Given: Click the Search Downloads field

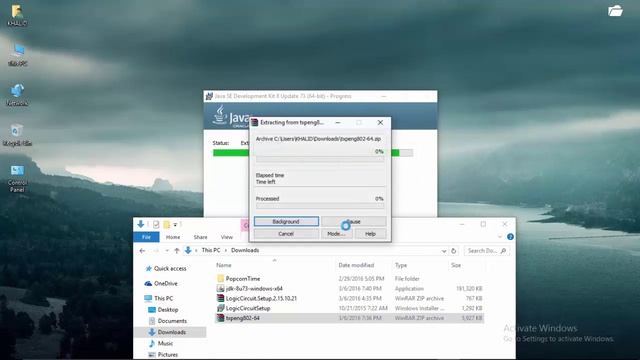Looking at the screenshot, I should (487, 251).
